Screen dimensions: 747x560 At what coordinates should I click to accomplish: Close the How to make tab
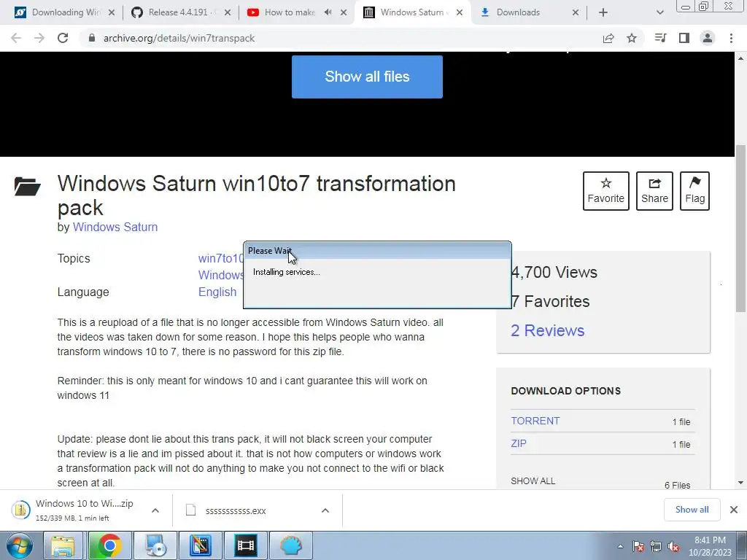tap(344, 12)
